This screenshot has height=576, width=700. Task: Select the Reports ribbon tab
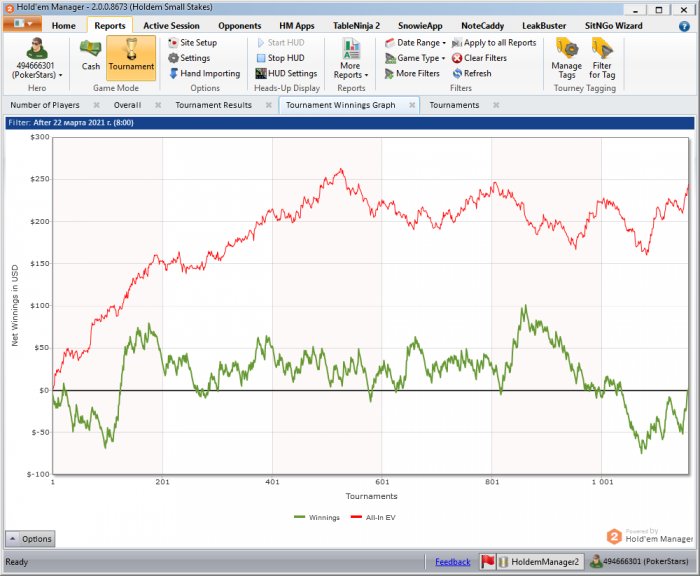coord(110,26)
